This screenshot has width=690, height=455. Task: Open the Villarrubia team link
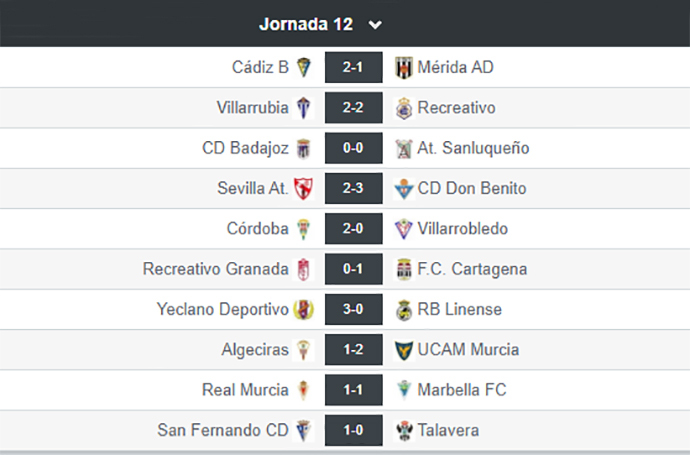tap(253, 108)
